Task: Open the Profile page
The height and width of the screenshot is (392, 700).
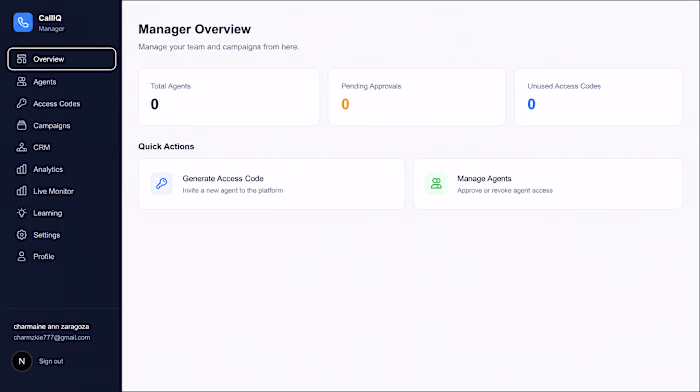Action: (x=62, y=256)
